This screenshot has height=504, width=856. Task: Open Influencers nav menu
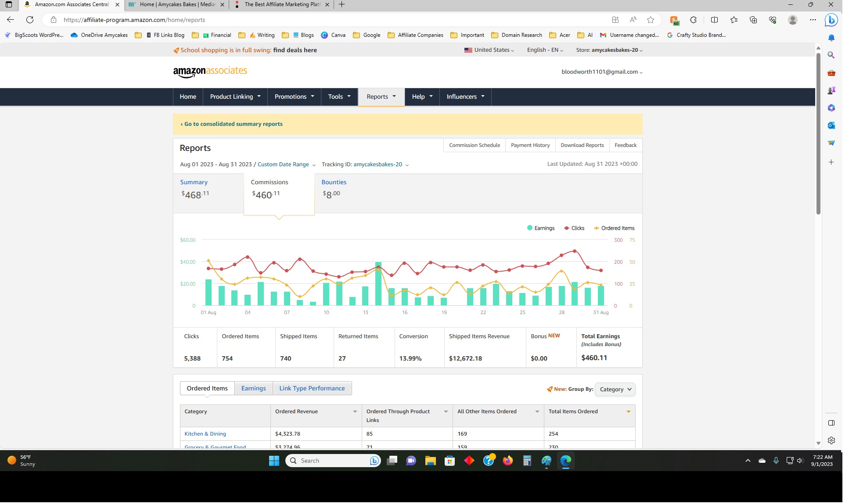[x=465, y=97]
